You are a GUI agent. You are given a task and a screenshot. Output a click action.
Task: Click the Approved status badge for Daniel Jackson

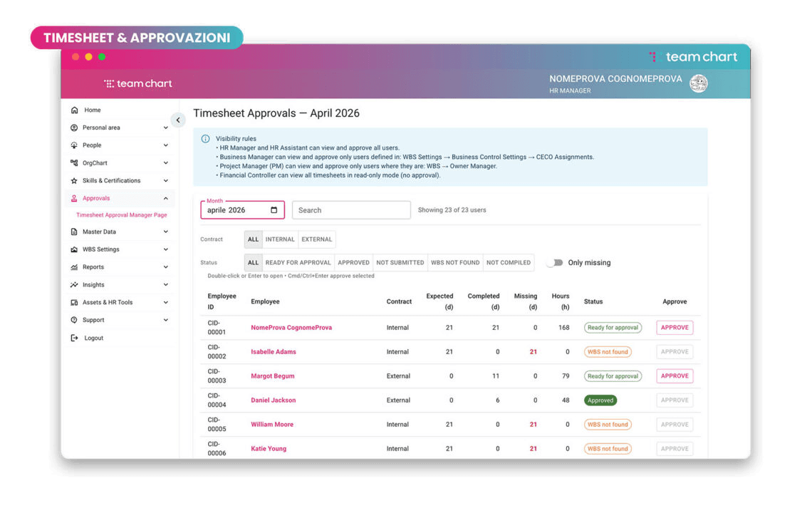point(600,400)
